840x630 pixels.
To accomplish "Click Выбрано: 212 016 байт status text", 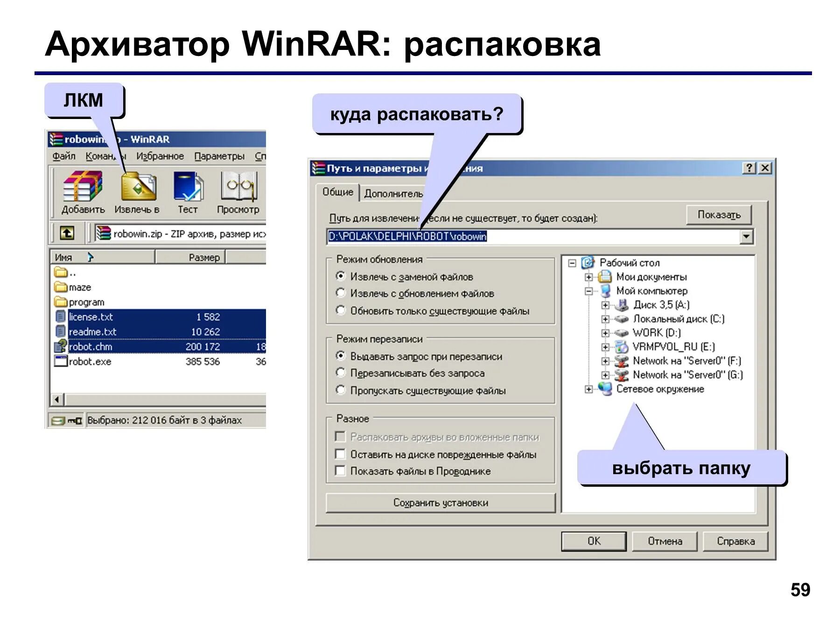I will coord(164,420).
